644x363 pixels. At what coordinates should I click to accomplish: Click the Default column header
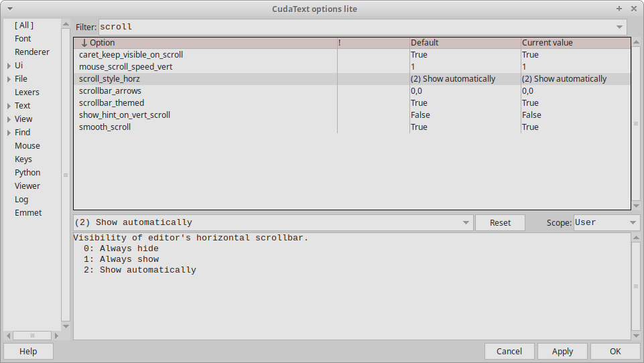tap(465, 43)
